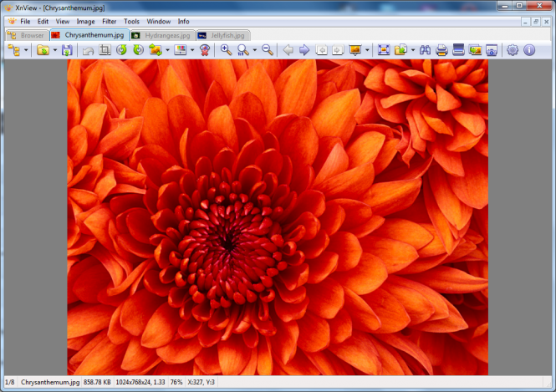This screenshot has height=392, width=556.
Task: Open settings gear icon in toolbar
Action: click(x=513, y=50)
